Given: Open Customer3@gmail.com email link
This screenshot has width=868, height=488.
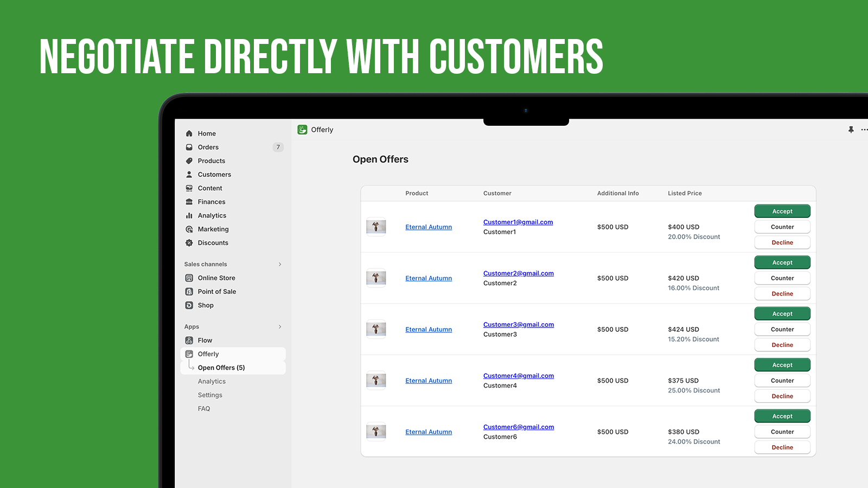Looking at the screenshot, I should click(x=519, y=325).
